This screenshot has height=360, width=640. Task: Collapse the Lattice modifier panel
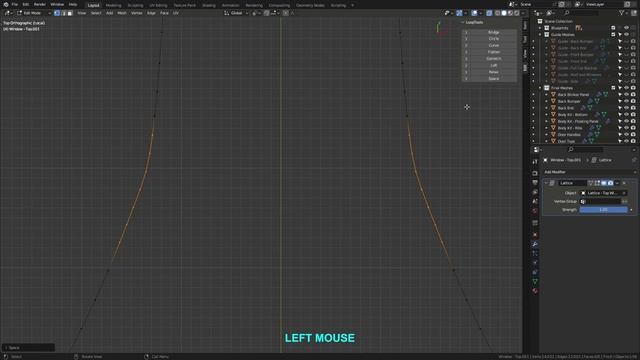[546, 183]
